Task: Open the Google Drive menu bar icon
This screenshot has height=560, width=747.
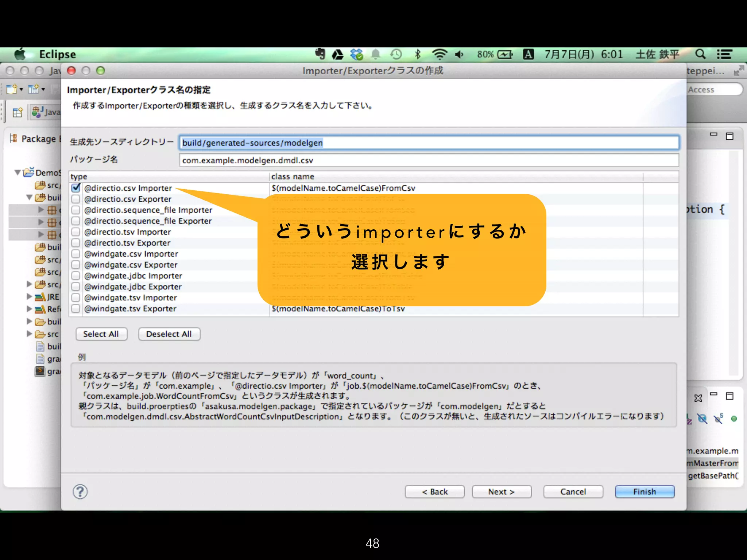Action: pyautogui.click(x=337, y=55)
